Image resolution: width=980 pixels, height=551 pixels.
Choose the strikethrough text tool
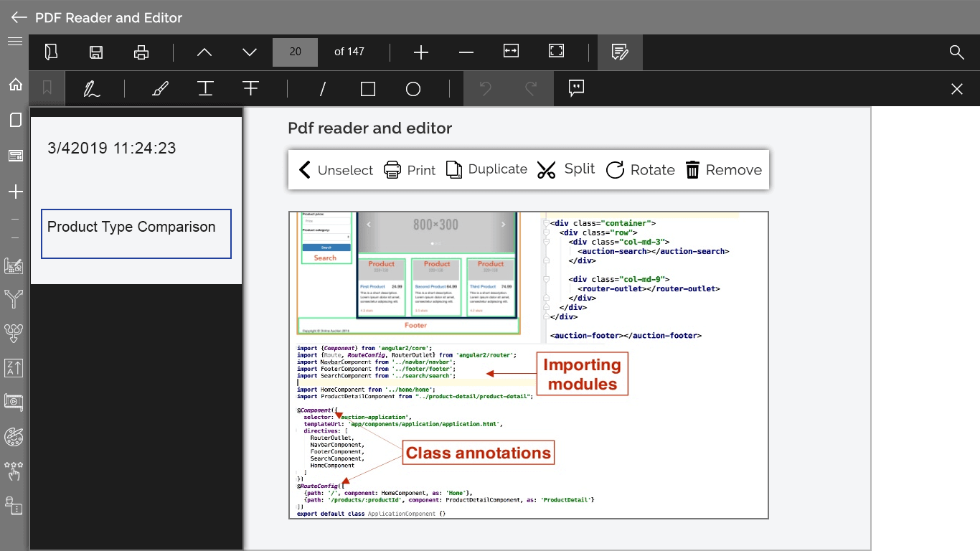point(250,88)
